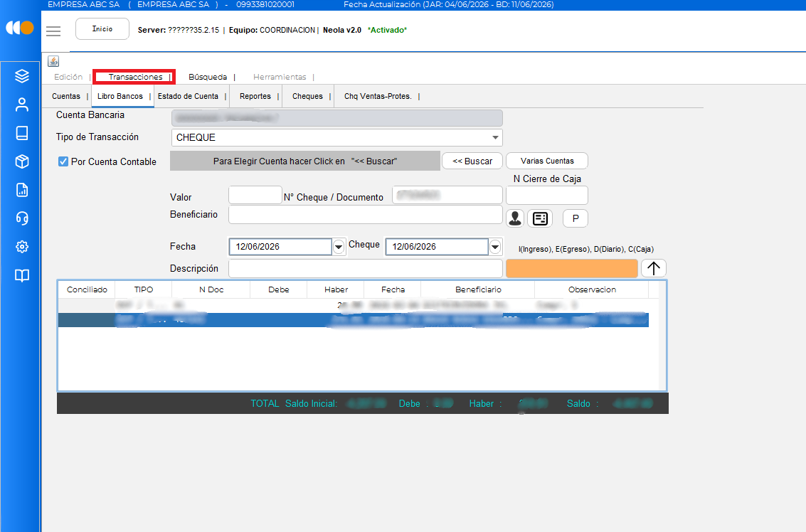The height and width of the screenshot is (532, 806).
Task: Open the user profile sidebar icon
Action: 21,105
